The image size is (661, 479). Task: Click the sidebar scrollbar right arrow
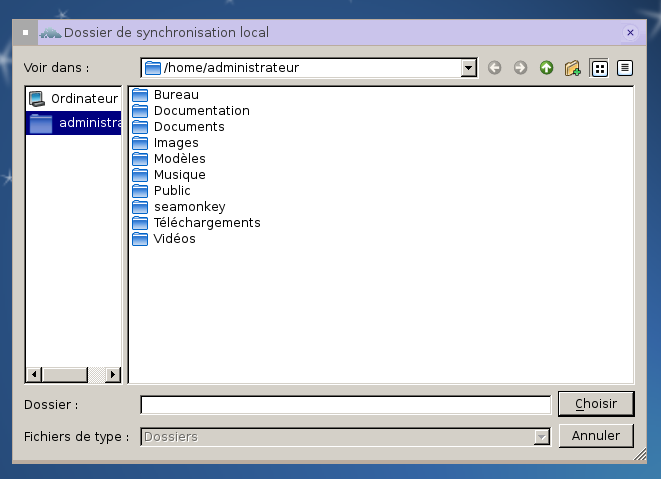(113, 374)
